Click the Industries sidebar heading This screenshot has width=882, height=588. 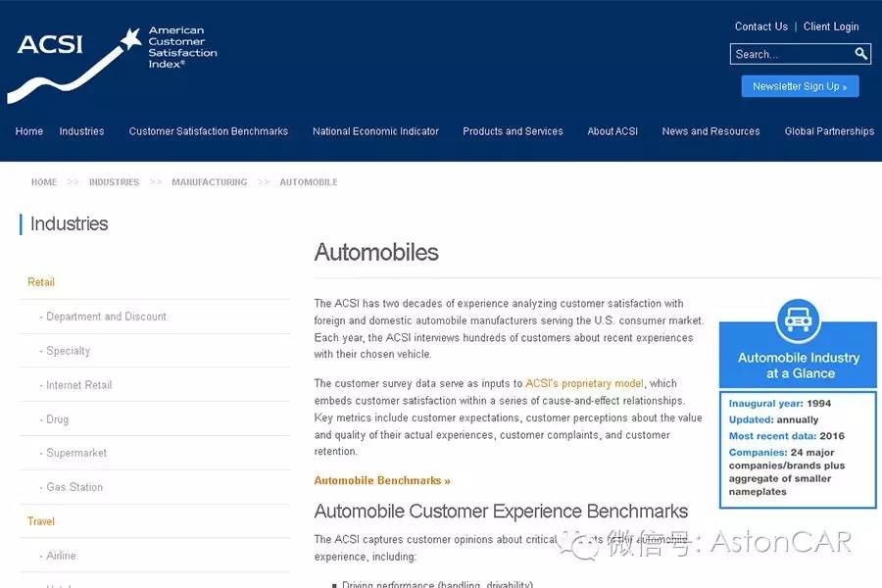click(69, 224)
